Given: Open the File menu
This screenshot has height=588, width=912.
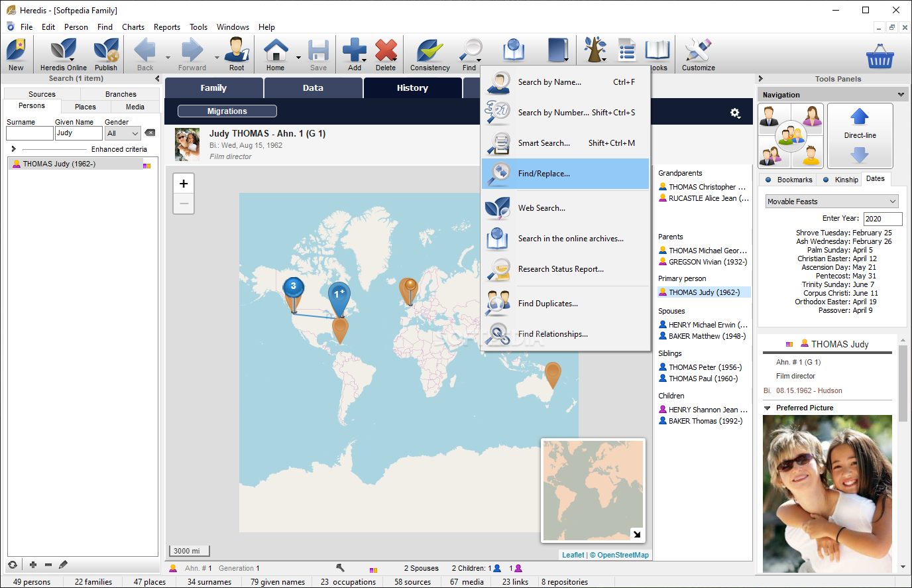Looking at the screenshot, I should [x=27, y=27].
